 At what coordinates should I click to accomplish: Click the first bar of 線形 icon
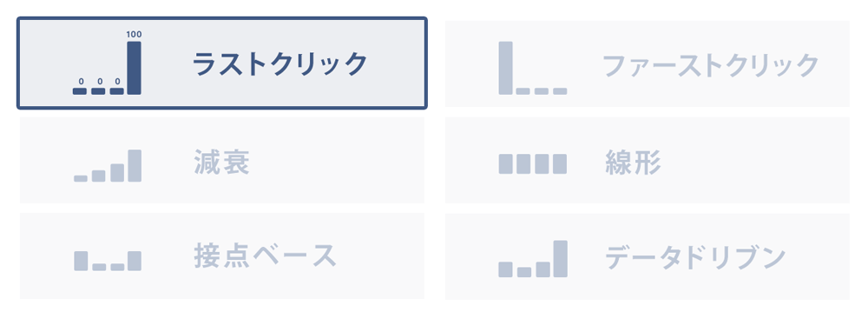pos(505,163)
